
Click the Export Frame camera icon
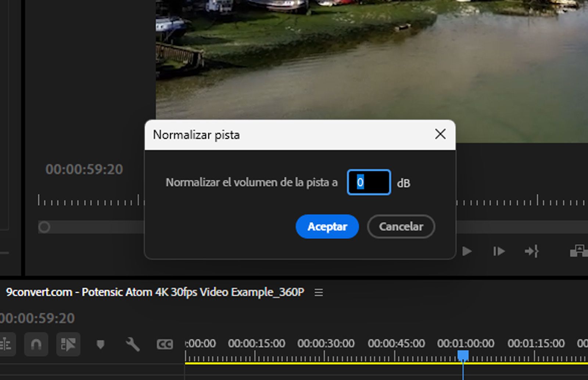click(580, 252)
